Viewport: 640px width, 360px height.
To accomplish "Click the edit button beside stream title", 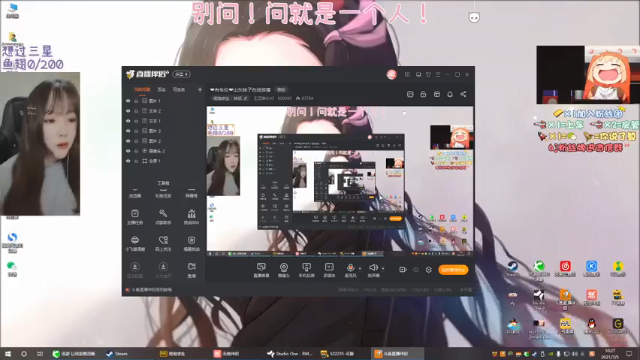I will pyautogui.click(x=281, y=90).
